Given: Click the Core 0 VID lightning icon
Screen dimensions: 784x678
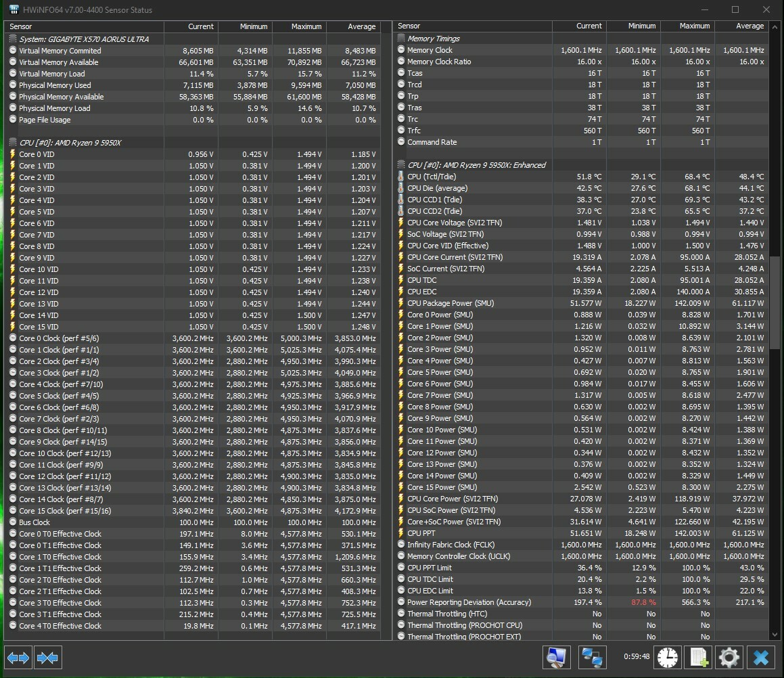Looking at the screenshot, I should click(x=12, y=154).
